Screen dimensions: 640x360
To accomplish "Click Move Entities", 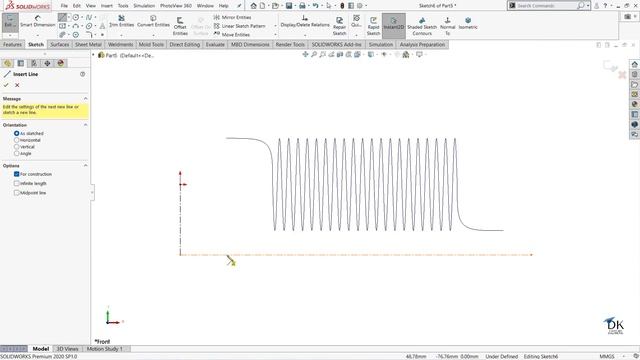I will (x=231, y=35).
